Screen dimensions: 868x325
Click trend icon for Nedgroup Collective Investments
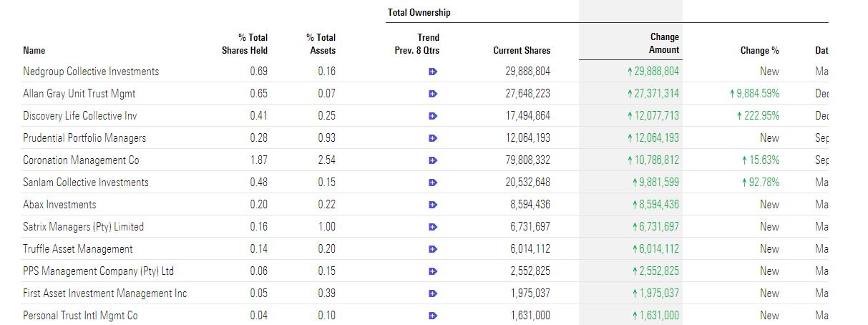(433, 72)
